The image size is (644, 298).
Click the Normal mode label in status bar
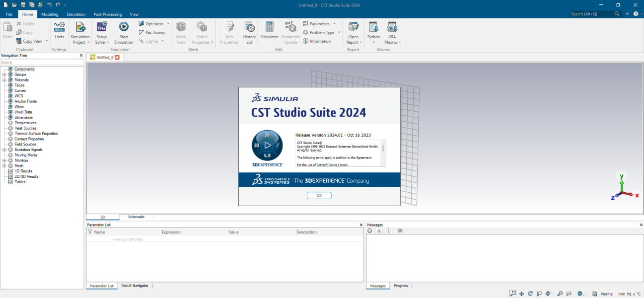[607, 294]
